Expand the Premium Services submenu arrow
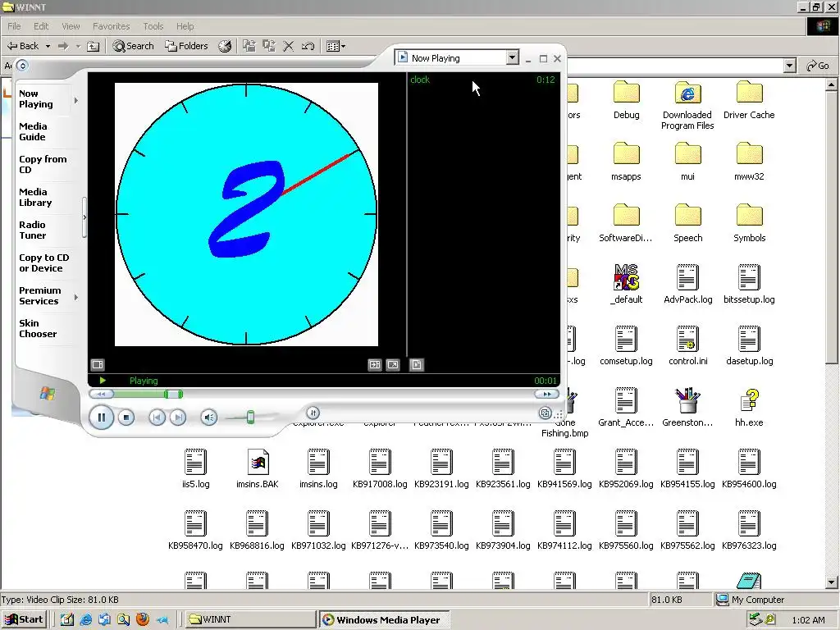This screenshot has width=840, height=630. [x=76, y=297]
